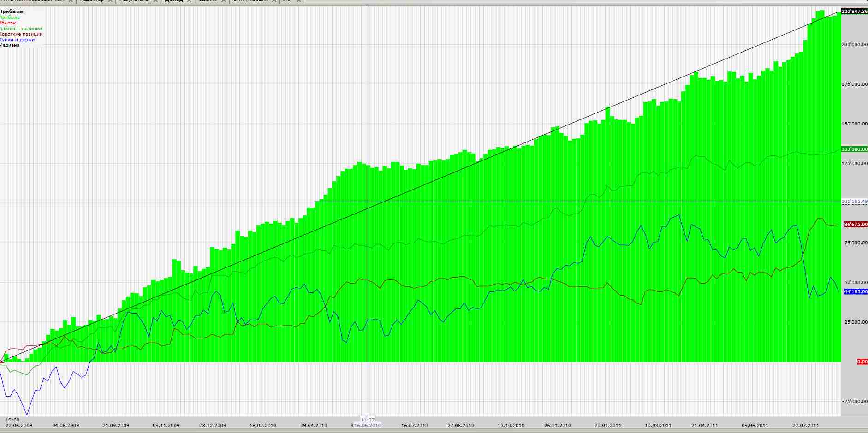Click the 21.09.2009 date label
The height and width of the screenshot is (433, 868).
pyautogui.click(x=116, y=426)
